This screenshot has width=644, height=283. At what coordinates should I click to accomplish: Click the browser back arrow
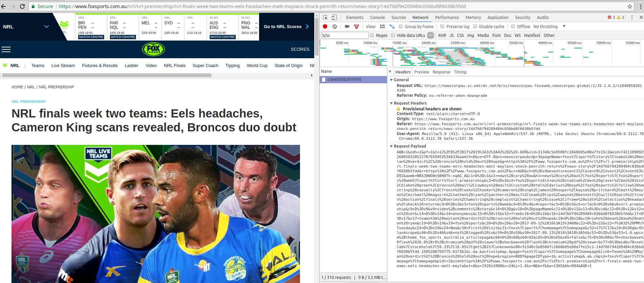[x=4, y=6]
